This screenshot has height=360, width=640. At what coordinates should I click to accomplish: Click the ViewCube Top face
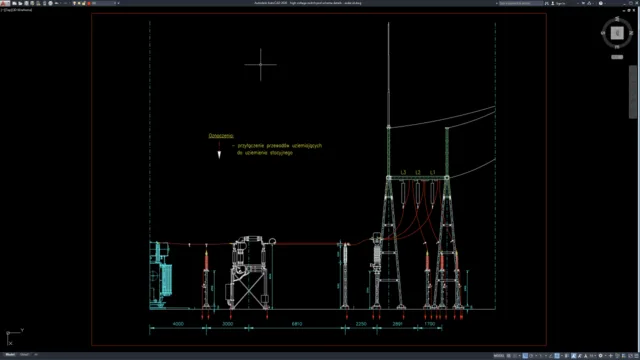coord(617,33)
